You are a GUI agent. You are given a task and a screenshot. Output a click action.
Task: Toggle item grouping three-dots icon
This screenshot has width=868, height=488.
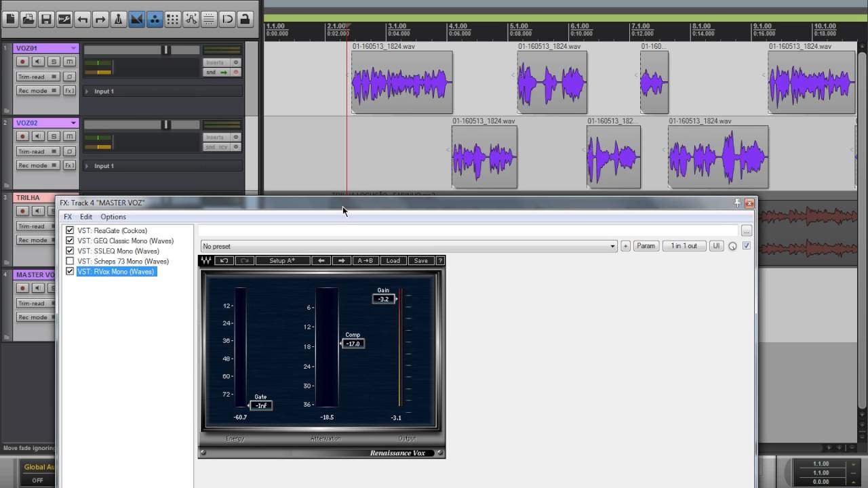(155, 19)
